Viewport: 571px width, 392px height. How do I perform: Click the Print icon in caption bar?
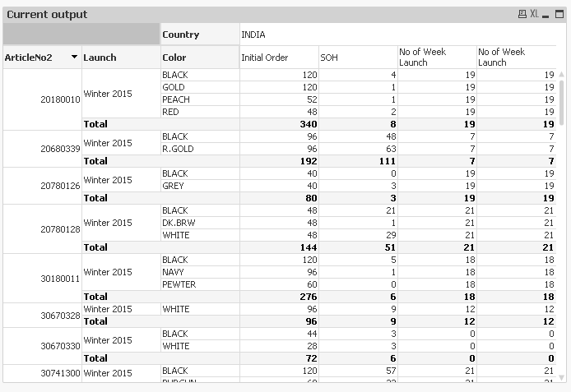pos(522,14)
